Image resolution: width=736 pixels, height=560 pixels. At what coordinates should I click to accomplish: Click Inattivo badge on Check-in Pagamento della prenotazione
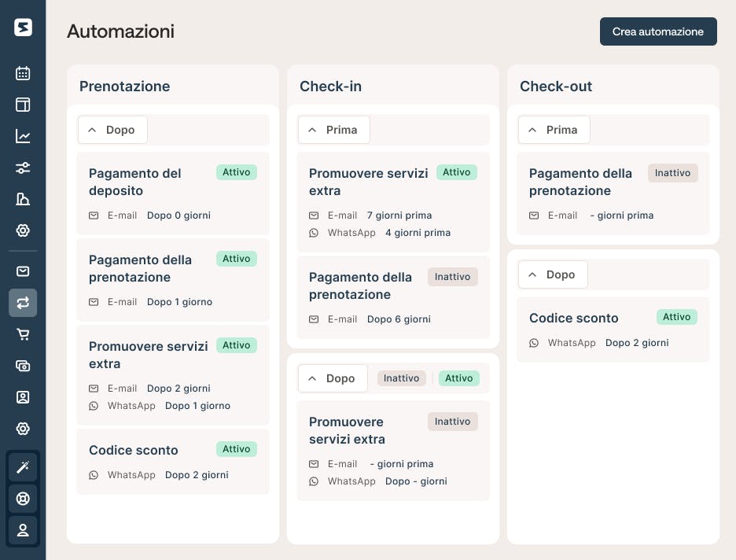452,277
